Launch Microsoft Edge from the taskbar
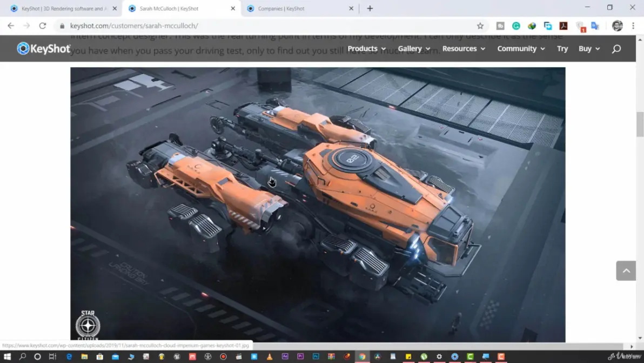Viewport: 644px width, 363px height. click(x=69, y=357)
